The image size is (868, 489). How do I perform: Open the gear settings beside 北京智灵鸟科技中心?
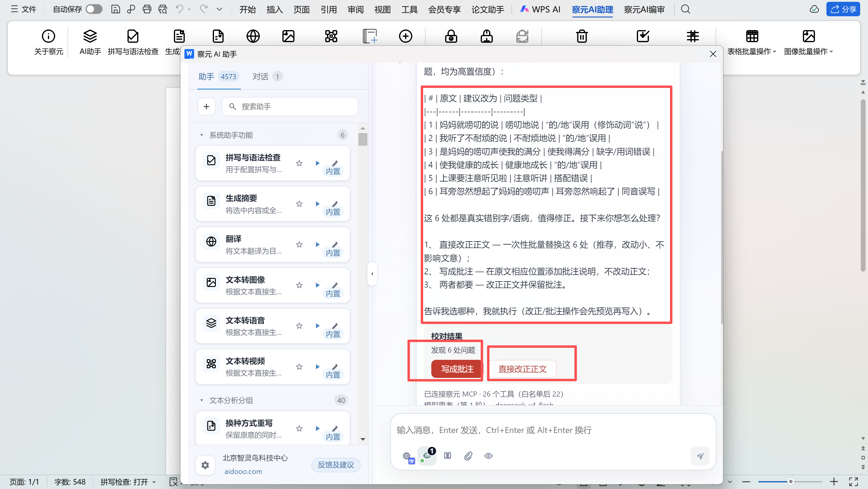pyautogui.click(x=205, y=465)
